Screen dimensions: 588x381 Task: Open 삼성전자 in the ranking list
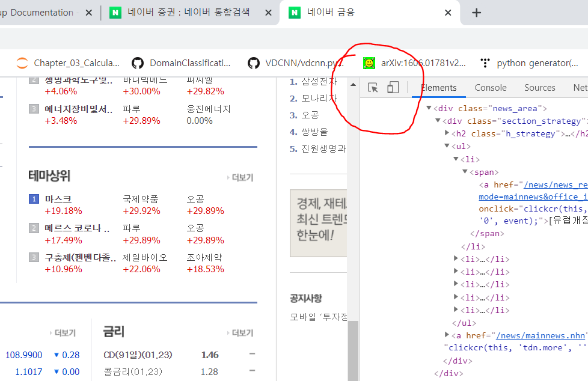click(319, 81)
